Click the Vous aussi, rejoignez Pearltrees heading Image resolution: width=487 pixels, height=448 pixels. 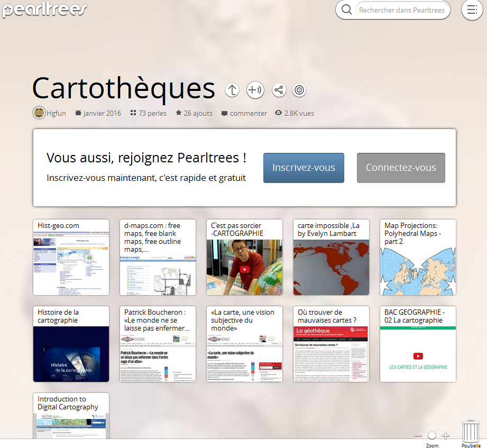pyautogui.click(x=146, y=158)
